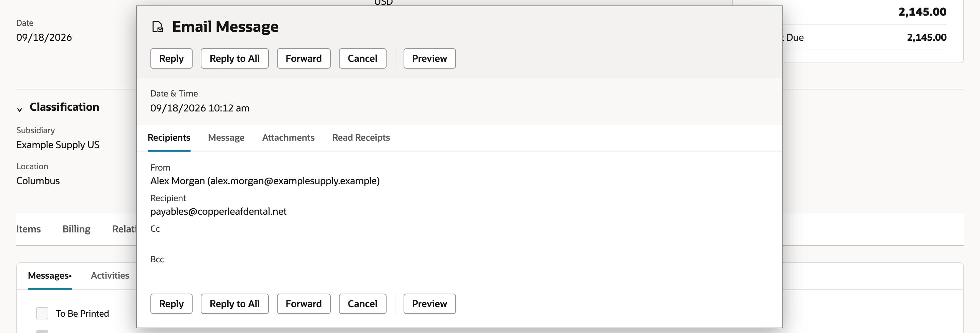Click the bottom Preview button
Viewport: 980px width, 333px height.
tap(429, 304)
